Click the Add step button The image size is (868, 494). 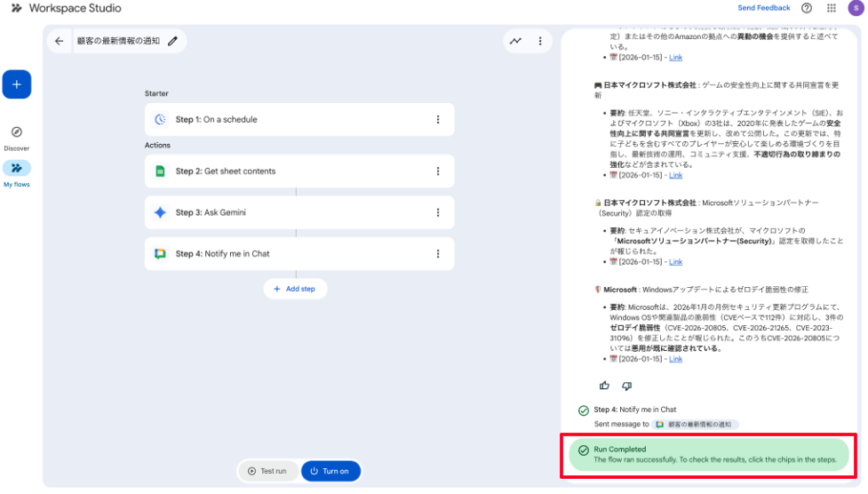295,289
